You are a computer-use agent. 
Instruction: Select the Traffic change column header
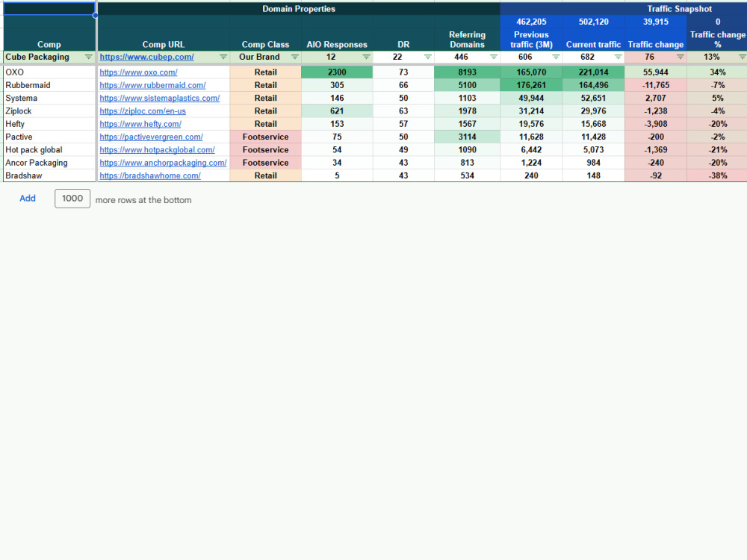[x=656, y=40]
